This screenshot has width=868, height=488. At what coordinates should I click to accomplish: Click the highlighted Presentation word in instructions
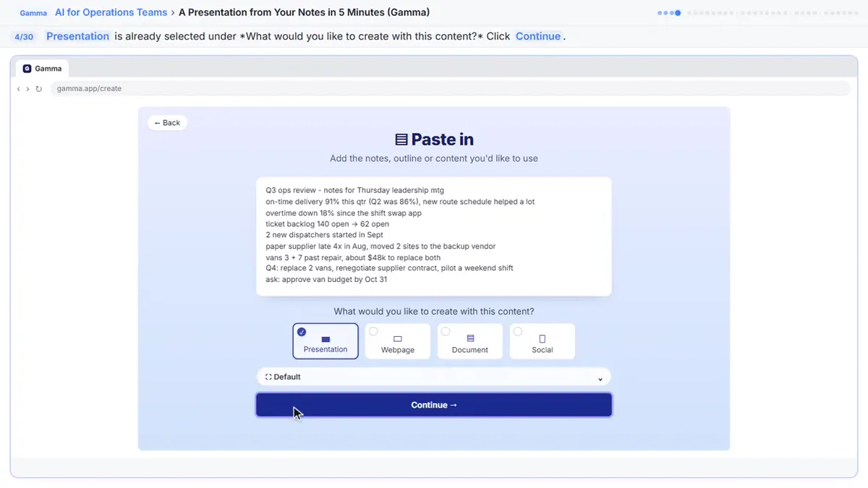(x=77, y=36)
